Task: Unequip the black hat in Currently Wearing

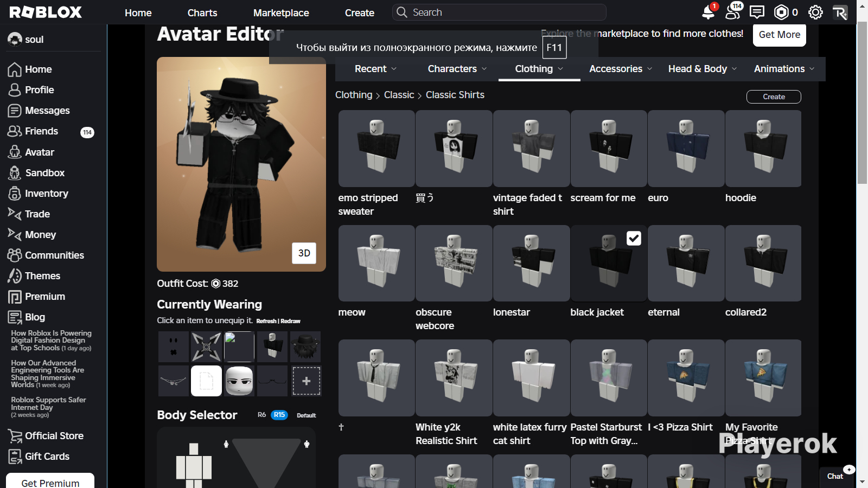Action: tap(305, 346)
